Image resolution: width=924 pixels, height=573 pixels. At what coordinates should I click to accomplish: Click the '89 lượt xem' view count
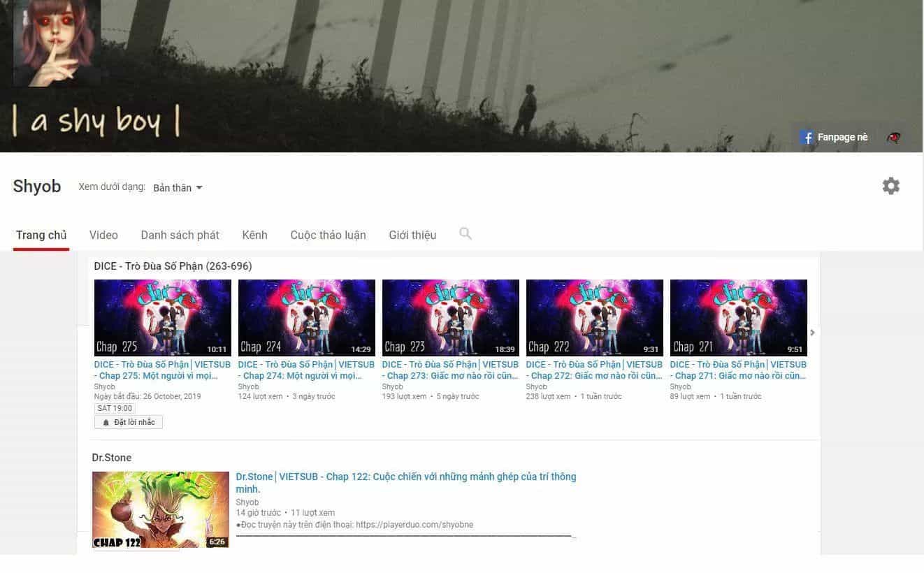690,396
